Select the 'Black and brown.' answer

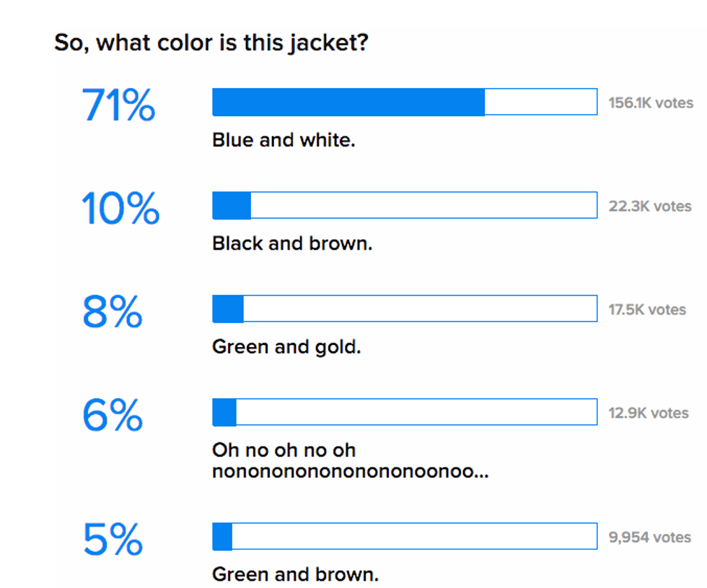pyautogui.click(x=292, y=244)
